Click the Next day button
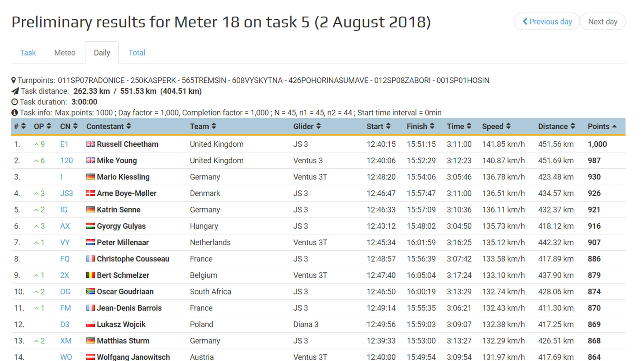Image resolution: width=644 pixels, height=361 pixels. point(602,22)
